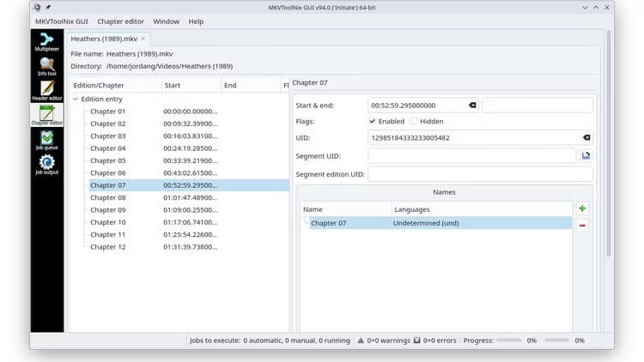Screen dimensions: 644x362
Task: Click the application icon in title bar
Action: (x=37, y=7)
